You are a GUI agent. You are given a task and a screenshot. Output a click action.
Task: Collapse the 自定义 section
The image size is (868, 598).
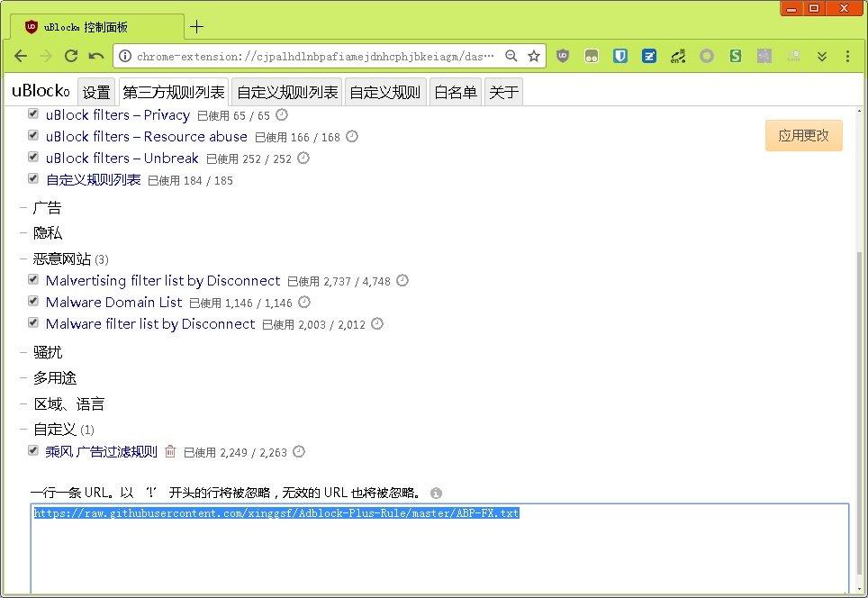(54, 429)
